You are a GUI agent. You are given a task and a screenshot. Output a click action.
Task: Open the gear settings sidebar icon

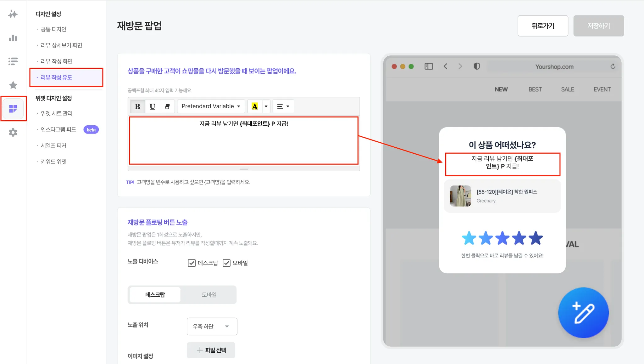click(13, 133)
